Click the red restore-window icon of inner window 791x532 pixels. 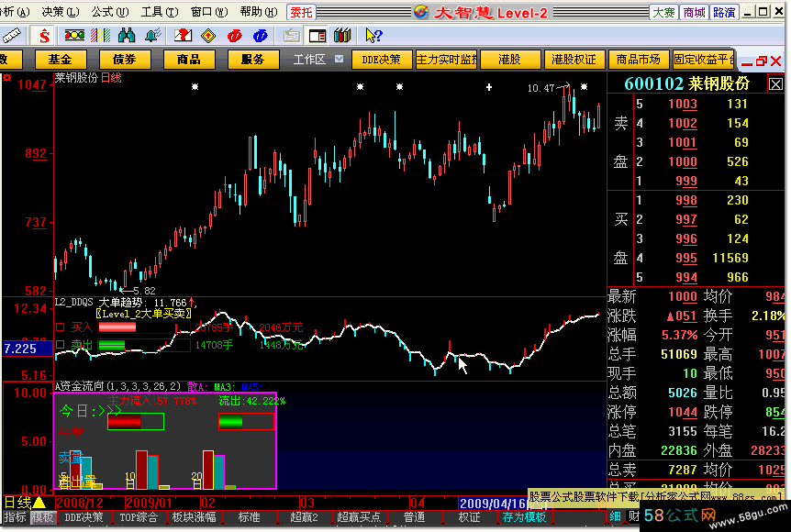coord(762,61)
